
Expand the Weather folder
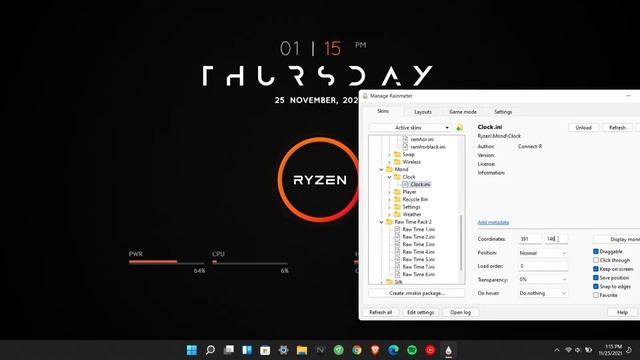pos(389,214)
